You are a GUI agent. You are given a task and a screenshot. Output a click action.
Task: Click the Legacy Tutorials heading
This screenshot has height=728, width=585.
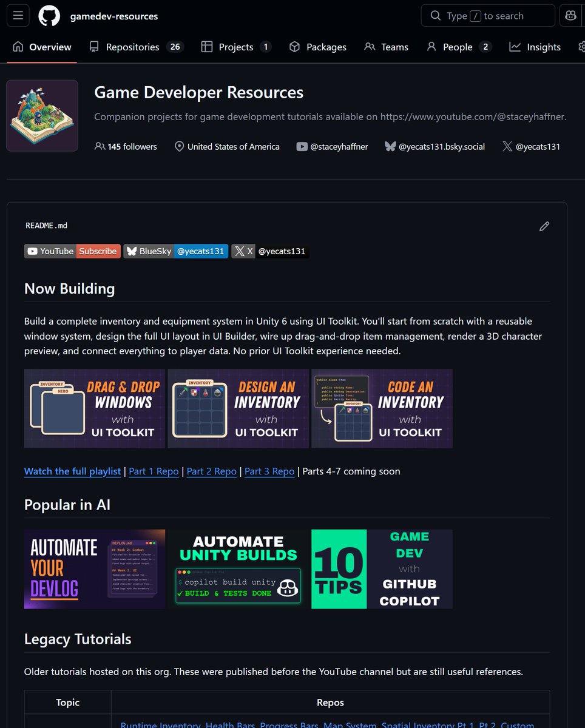(x=78, y=639)
